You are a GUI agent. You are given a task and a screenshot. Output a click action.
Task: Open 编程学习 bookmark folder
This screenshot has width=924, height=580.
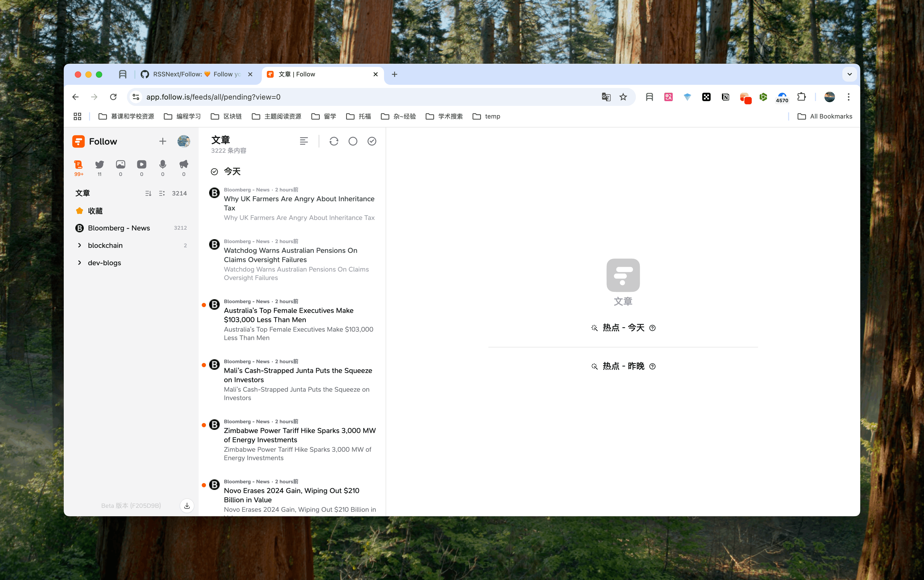tap(182, 116)
